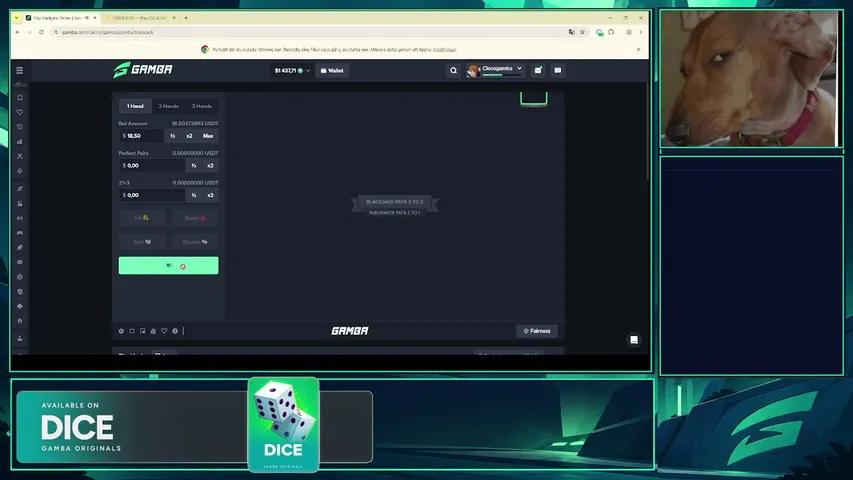The image size is (853, 480).
Task: Click the X icon in the left sidebar
Action: tap(20, 156)
